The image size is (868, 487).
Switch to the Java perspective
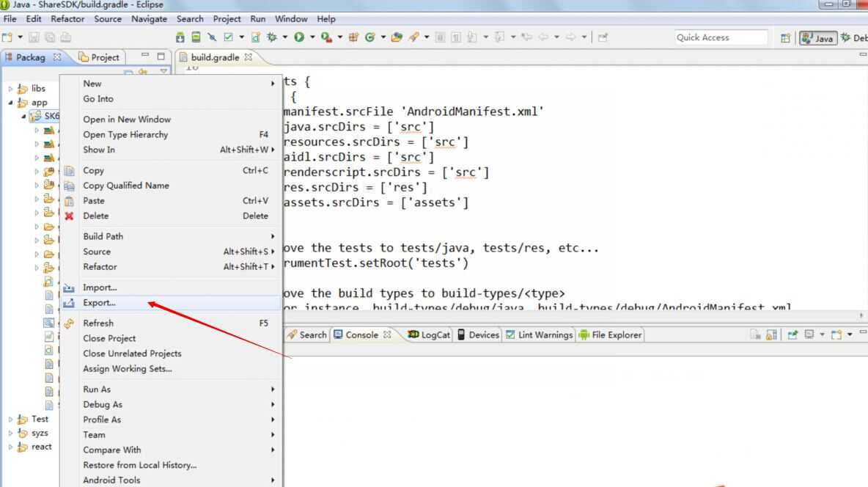817,38
